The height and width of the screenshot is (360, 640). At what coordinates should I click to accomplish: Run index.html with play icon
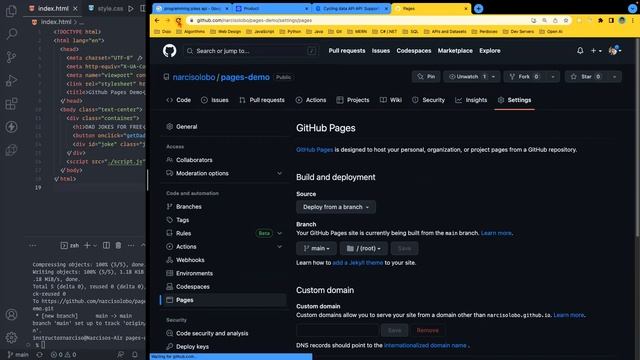coord(131,8)
